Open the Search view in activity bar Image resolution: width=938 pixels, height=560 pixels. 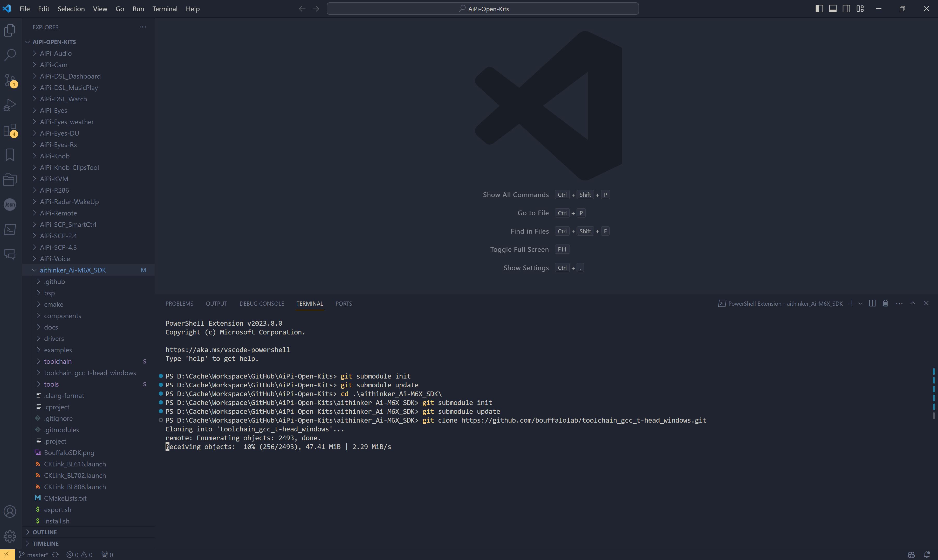(x=10, y=55)
